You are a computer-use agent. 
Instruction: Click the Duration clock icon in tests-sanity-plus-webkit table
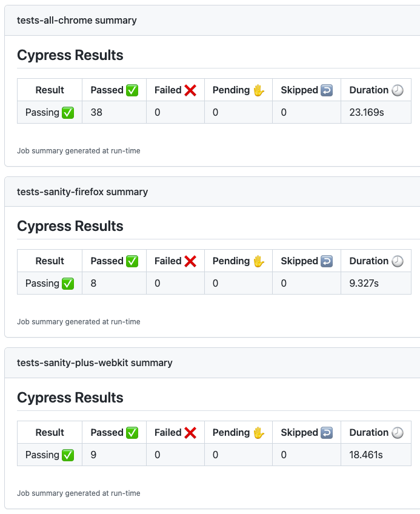click(398, 433)
